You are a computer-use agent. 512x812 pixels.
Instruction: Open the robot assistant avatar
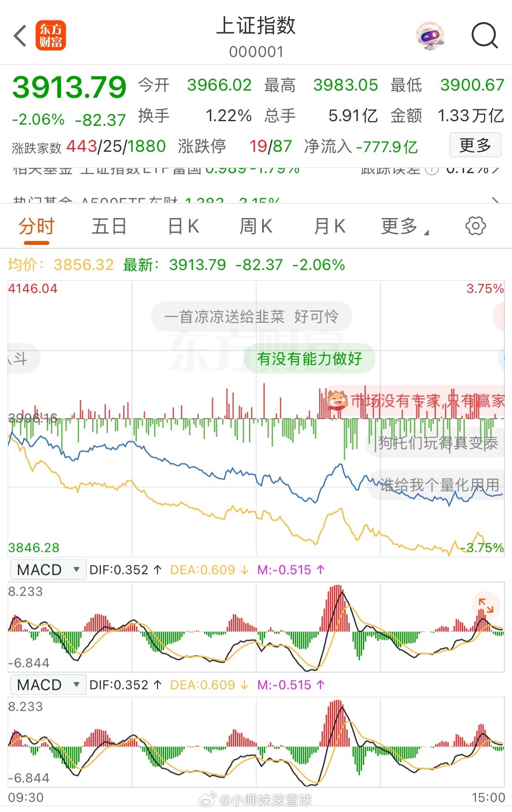click(430, 36)
